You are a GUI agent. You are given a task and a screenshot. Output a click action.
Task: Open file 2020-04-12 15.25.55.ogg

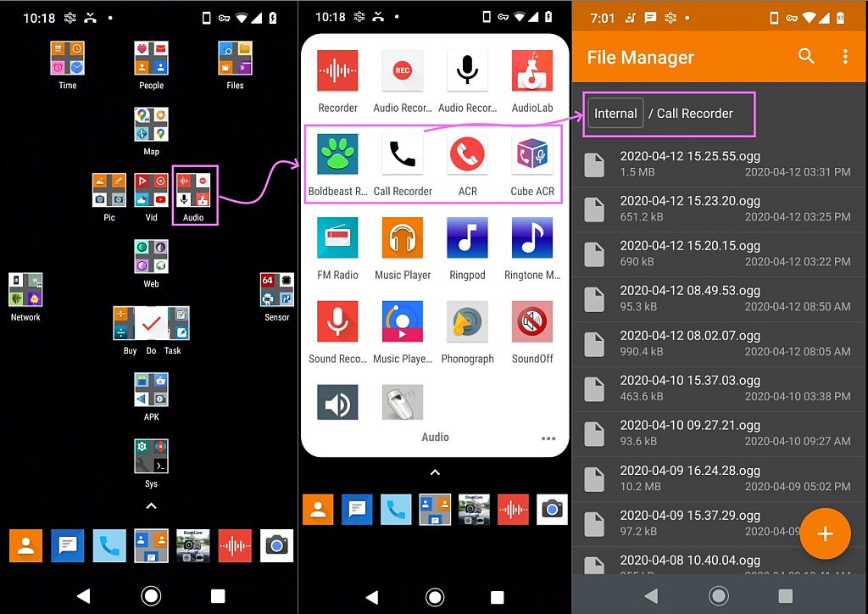[x=719, y=164]
